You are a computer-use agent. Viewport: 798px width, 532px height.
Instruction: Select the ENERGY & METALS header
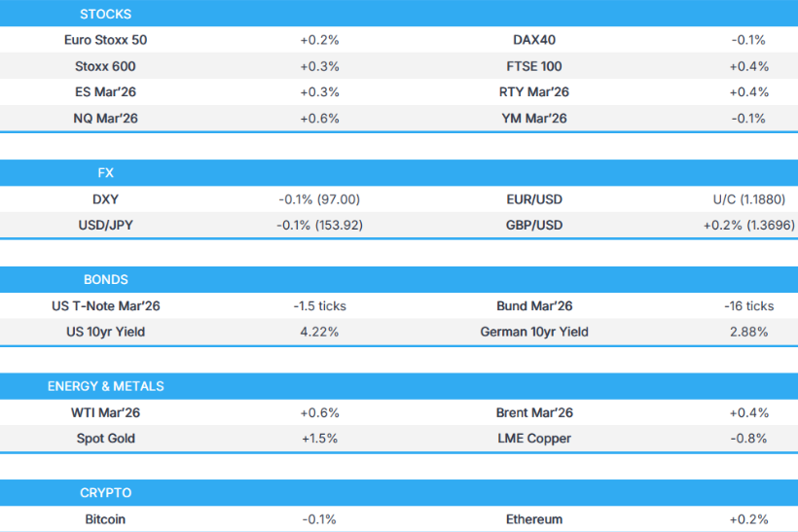pyautogui.click(x=105, y=386)
